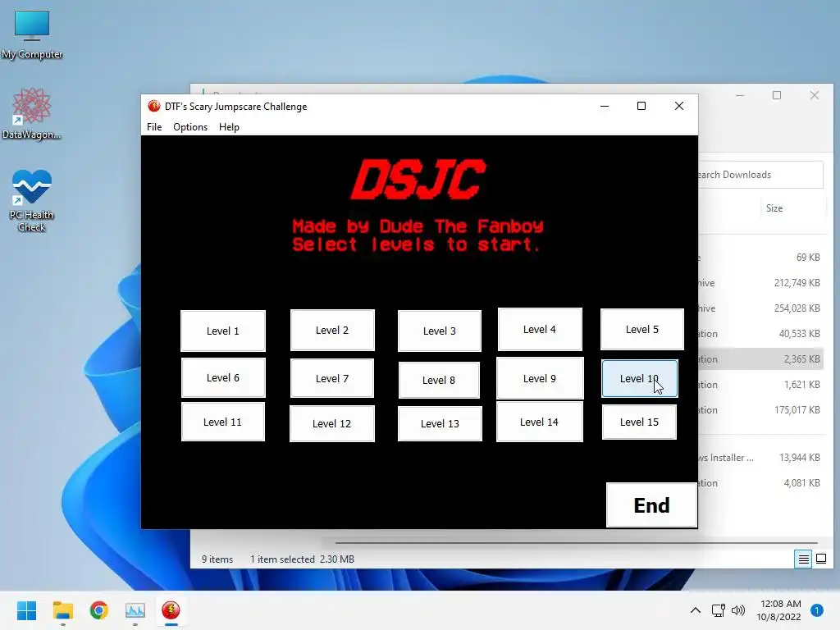Viewport: 840px width, 630px height.
Task: Select the file row sized 1,621 KB
Action: tap(760, 384)
